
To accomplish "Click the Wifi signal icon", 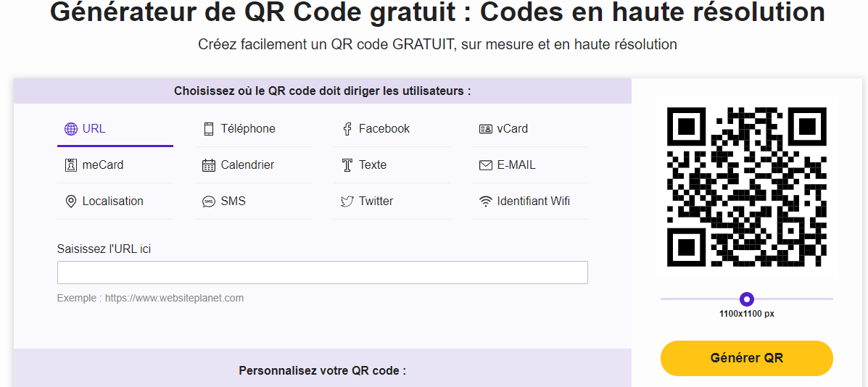I will pos(486,201).
